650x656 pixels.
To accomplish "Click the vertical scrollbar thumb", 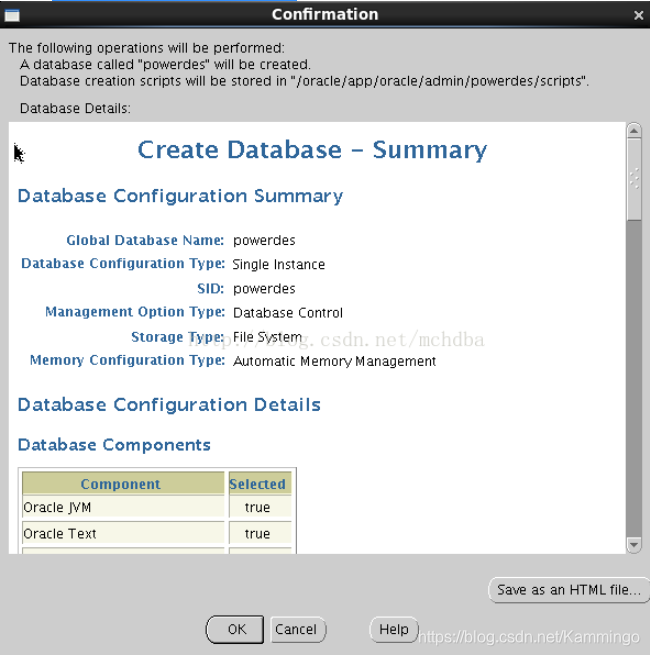I will [634, 180].
